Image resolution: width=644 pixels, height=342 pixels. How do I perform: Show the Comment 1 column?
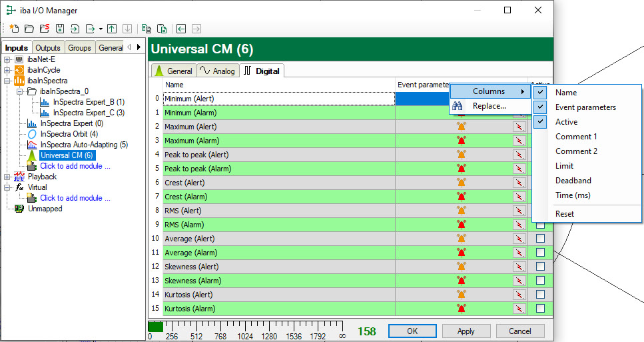pyautogui.click(x=576, y=137)
